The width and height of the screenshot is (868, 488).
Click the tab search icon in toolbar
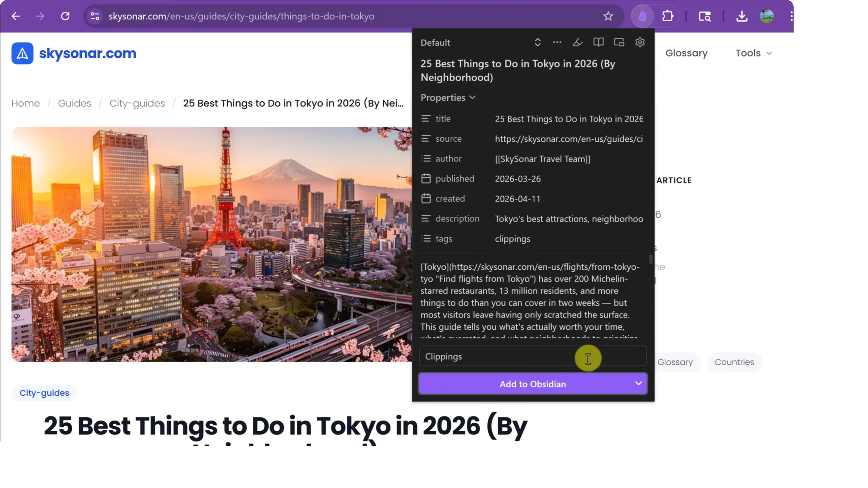(704, 16)
